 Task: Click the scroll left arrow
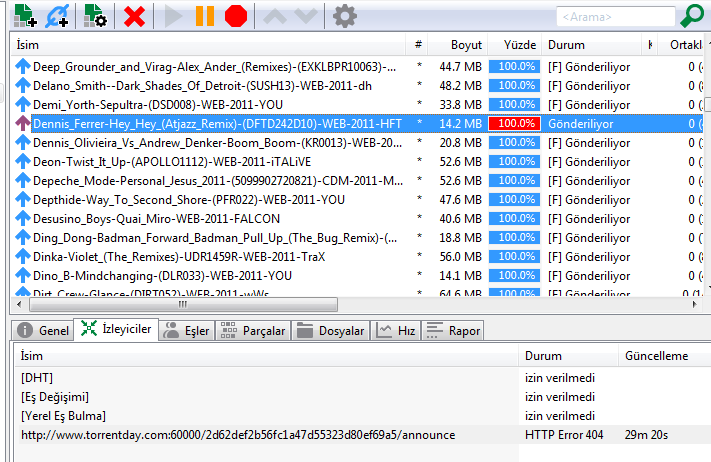point(19,305)
